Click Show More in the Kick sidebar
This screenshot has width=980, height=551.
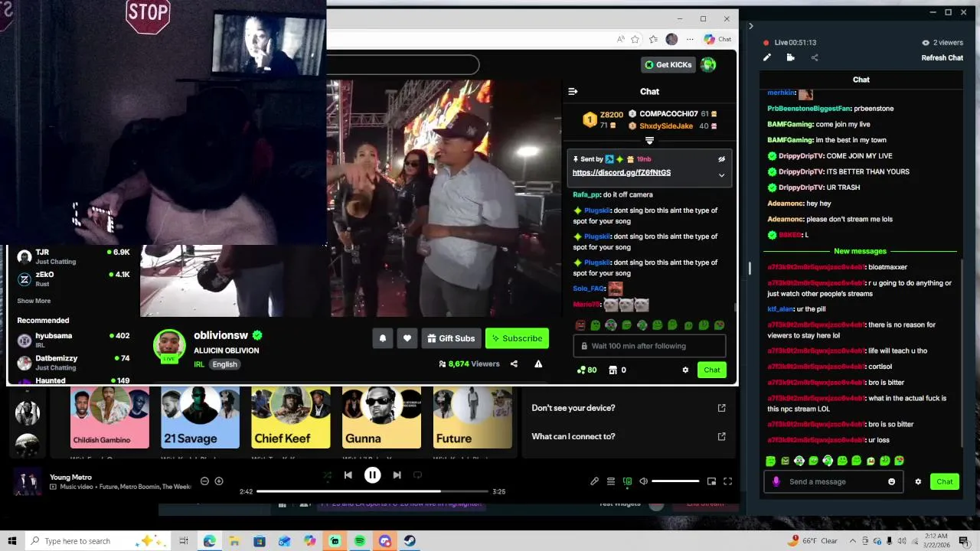coord(34,301)
